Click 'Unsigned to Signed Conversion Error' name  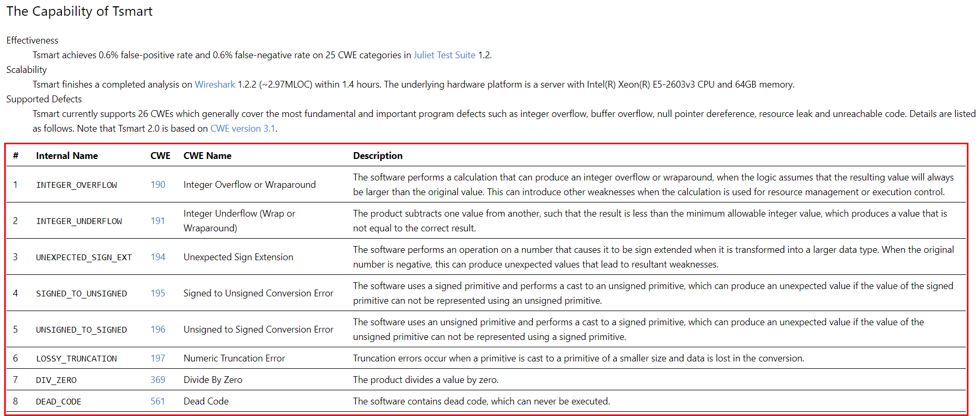click(x=258, y=329)
